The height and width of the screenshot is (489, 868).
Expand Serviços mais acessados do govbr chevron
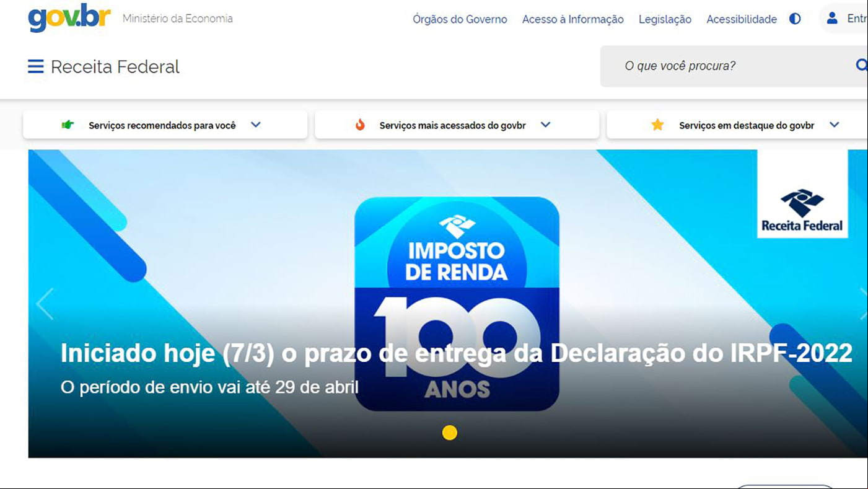click(545, 125)
